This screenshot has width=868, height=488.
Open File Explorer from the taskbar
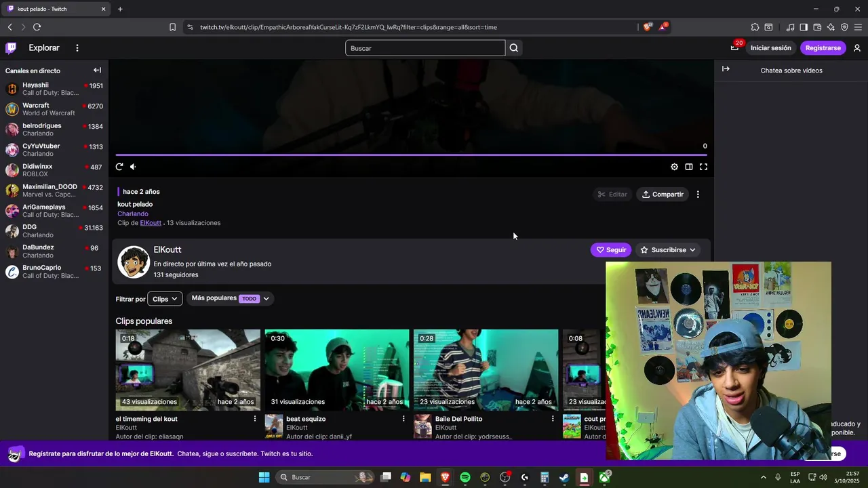[x=425, y=477]
